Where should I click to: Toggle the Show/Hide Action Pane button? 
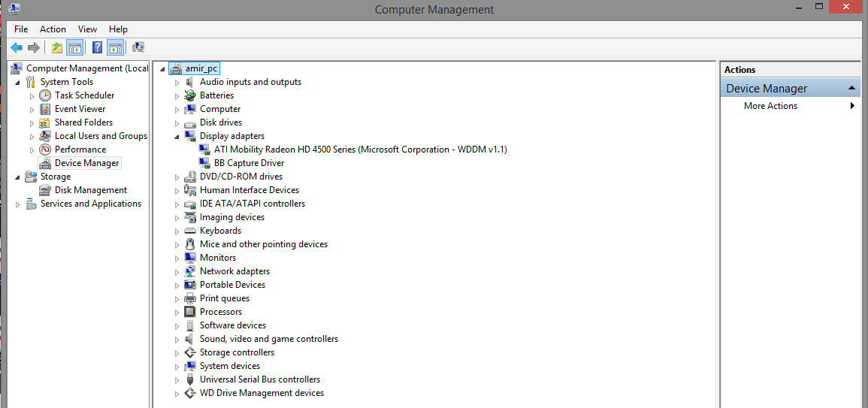[x=115, y=47]
